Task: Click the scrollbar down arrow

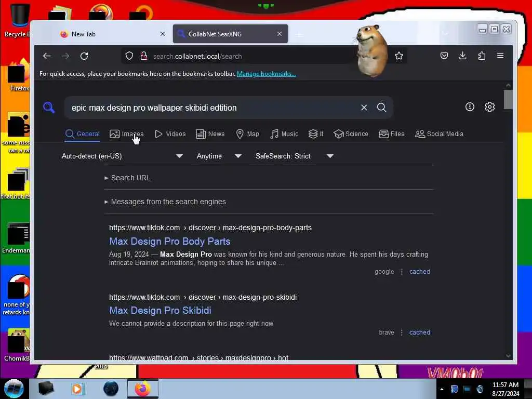Action: point(508,355)
